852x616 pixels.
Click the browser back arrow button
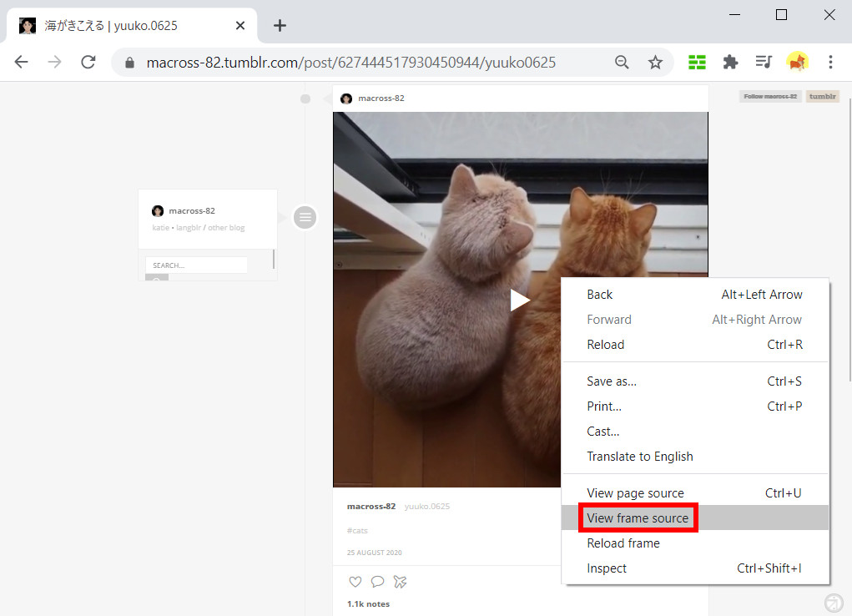coord(22,63)
